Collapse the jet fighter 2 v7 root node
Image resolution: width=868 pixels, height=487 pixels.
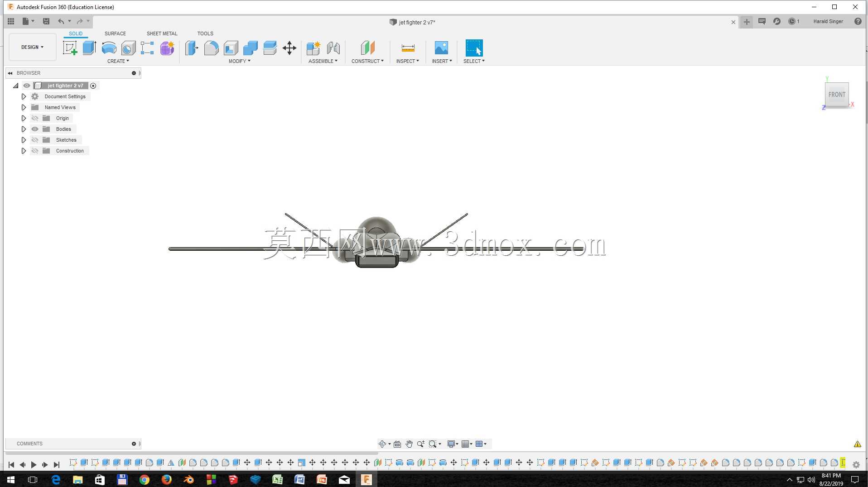point(15,86)
